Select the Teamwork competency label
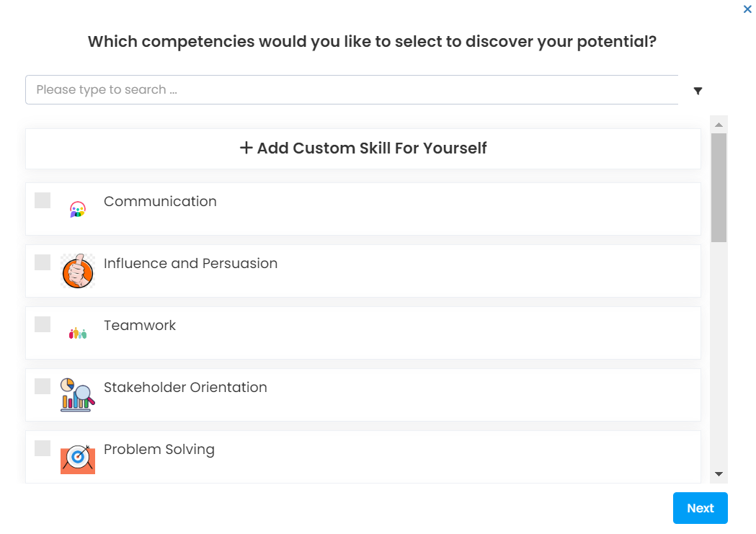 click(140, 325)
